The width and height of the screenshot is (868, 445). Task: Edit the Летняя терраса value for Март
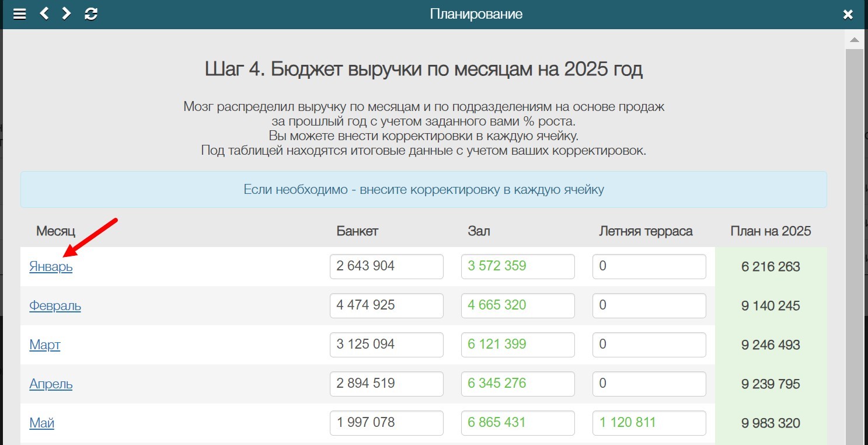[x=649, y=345]
